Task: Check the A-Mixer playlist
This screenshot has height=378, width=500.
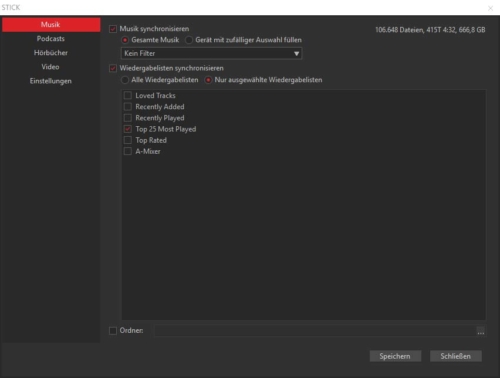Action: (128, 151)
